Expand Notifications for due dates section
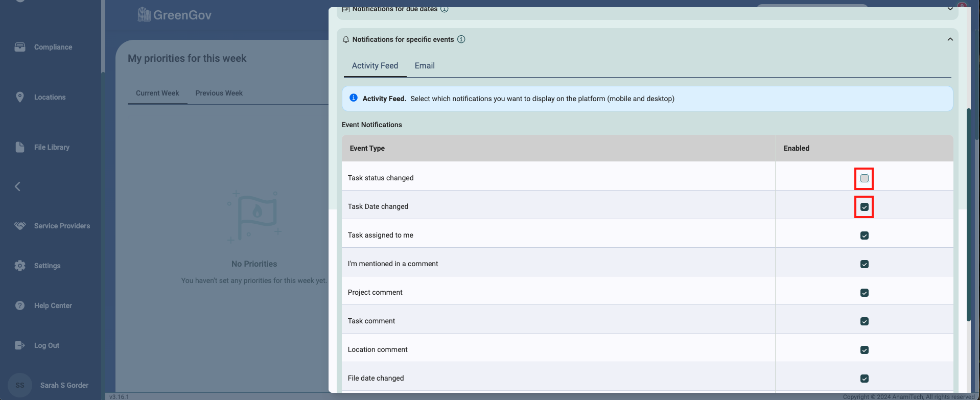This screenshot has width=980, height=400. 950,9
